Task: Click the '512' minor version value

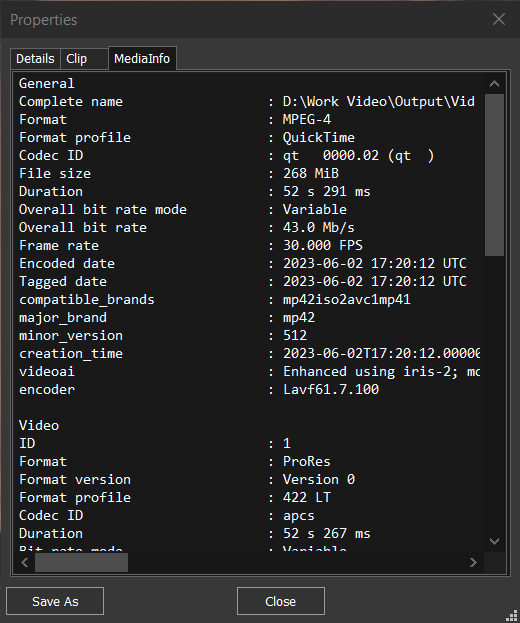Action: (x=295, y=336)
